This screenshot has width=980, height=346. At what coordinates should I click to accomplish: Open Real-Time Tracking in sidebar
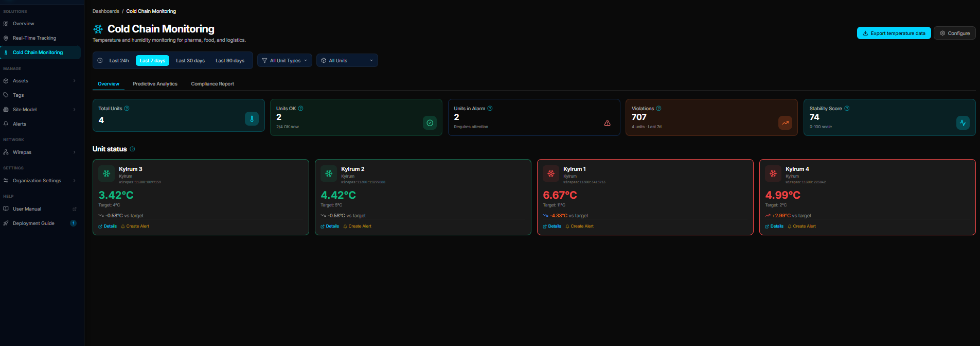40,38
